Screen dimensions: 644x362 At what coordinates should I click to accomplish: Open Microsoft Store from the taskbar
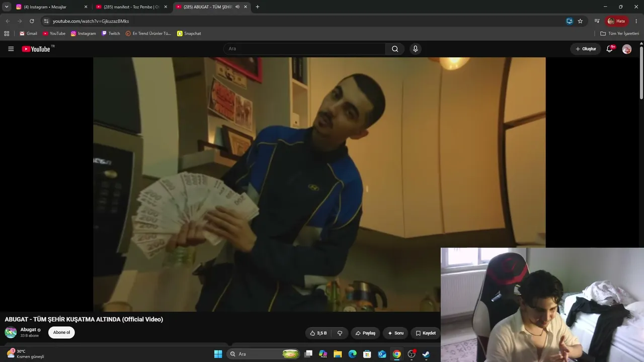(x=367, y=354)
